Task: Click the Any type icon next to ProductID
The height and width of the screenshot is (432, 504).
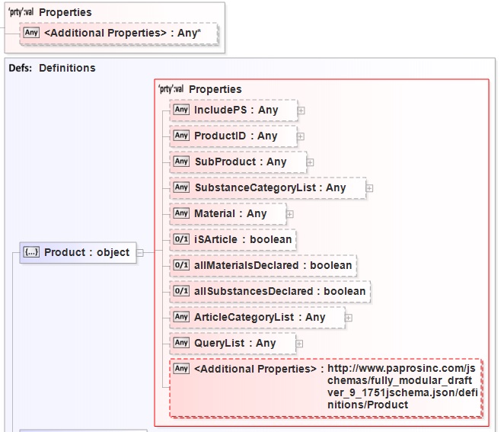Action: click(x=181, y=136)
